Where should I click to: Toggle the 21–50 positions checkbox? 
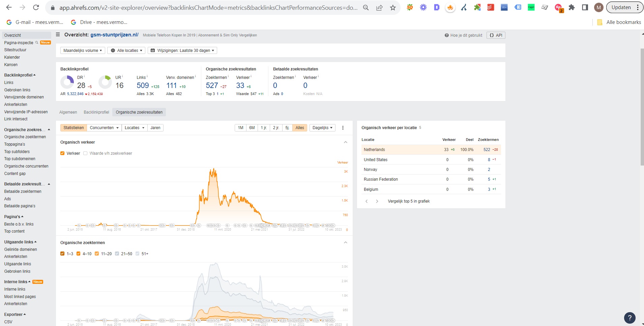click(117, 254)
